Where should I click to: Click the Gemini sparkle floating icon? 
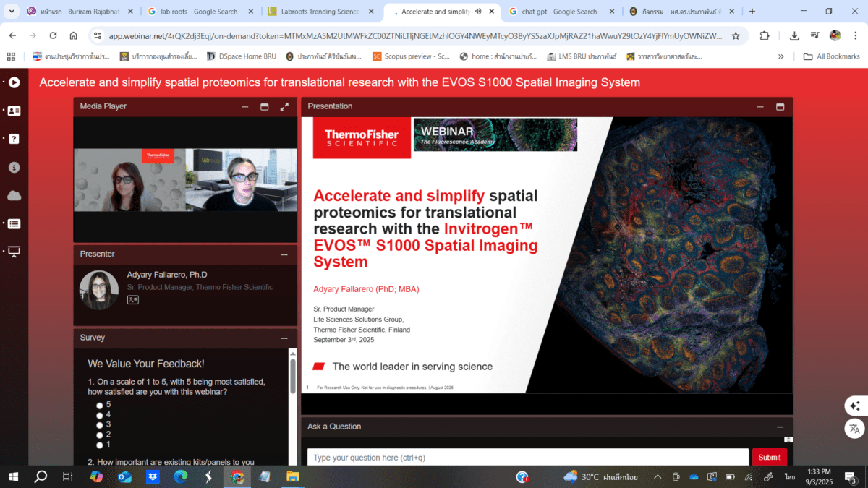(854, 406)
